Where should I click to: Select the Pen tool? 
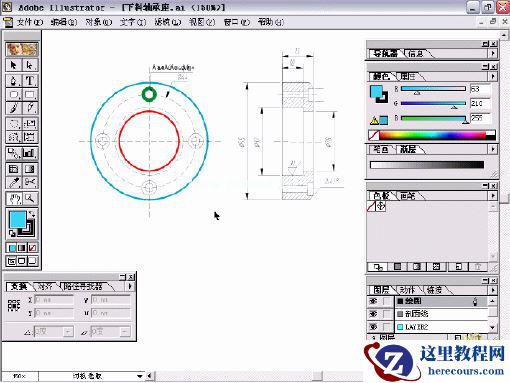click(14, 81)
